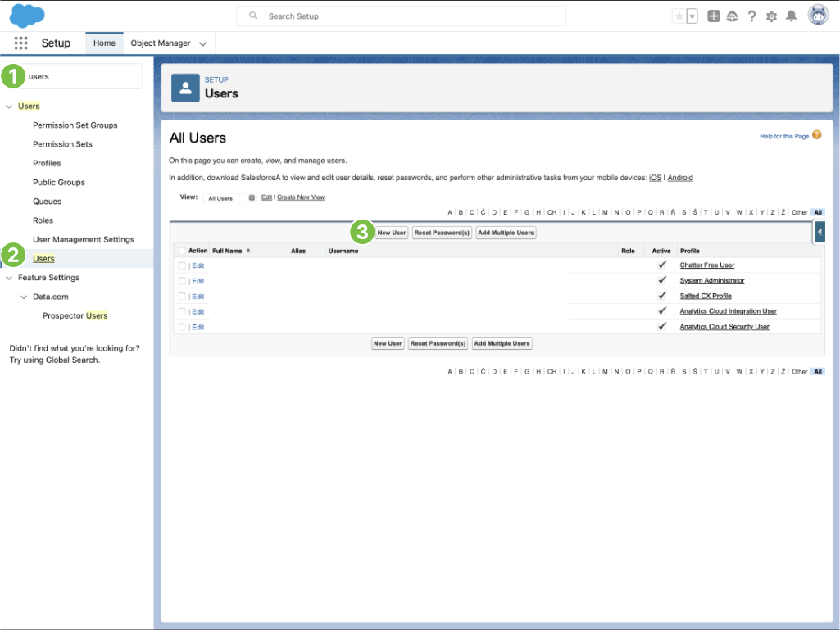The height and width of the screenshot is (630, 840).
Task: Switch to the Object Manager tab
Action: click(x=161, y=43)
